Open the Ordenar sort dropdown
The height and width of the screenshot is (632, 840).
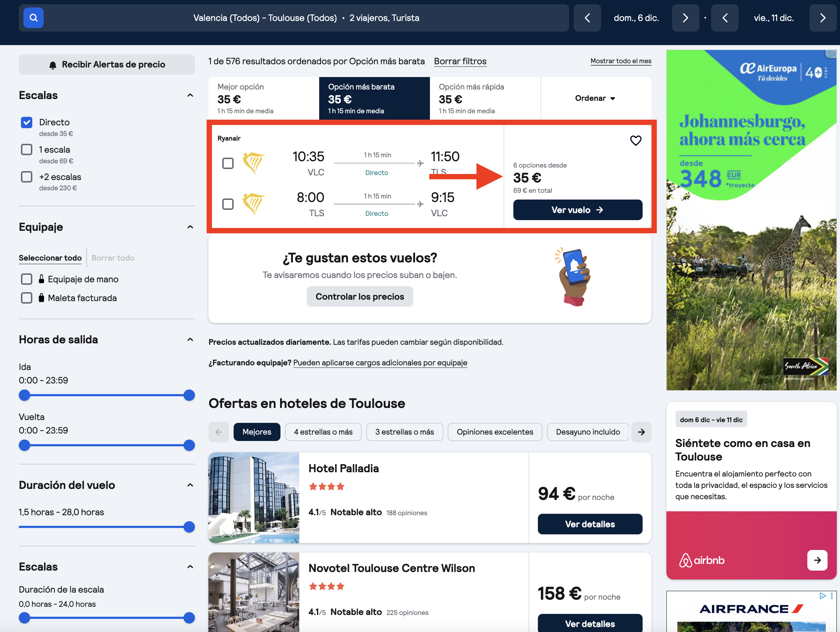click(595, 98)
